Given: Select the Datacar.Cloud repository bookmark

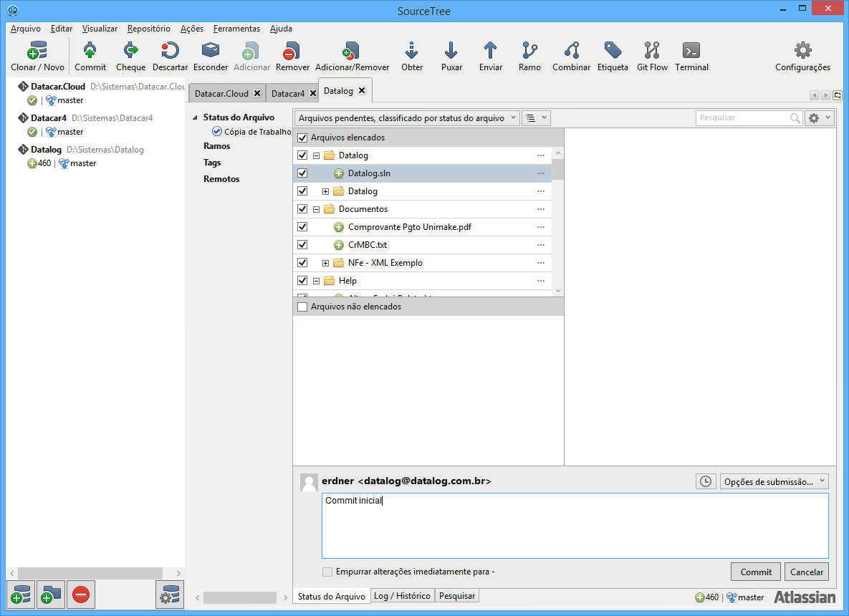Looking at the screenshot, I should (58, 87).
